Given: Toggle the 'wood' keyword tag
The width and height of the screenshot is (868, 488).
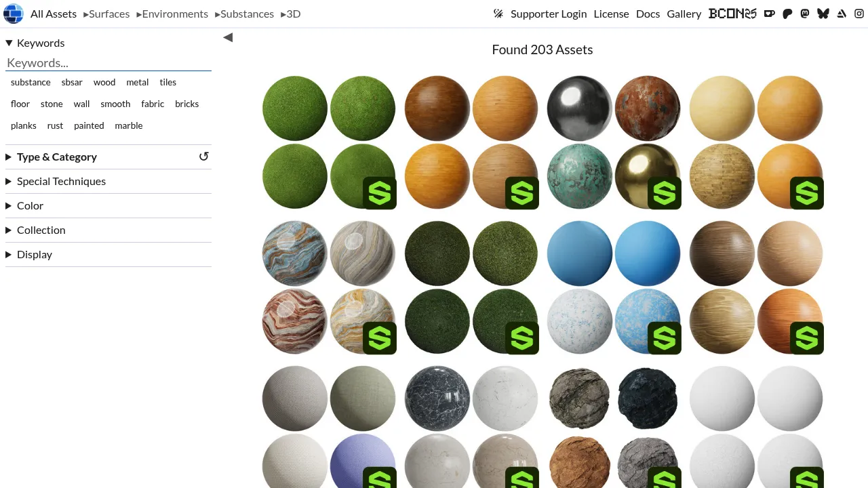Looking at the screenshot, I should [104, 82].
